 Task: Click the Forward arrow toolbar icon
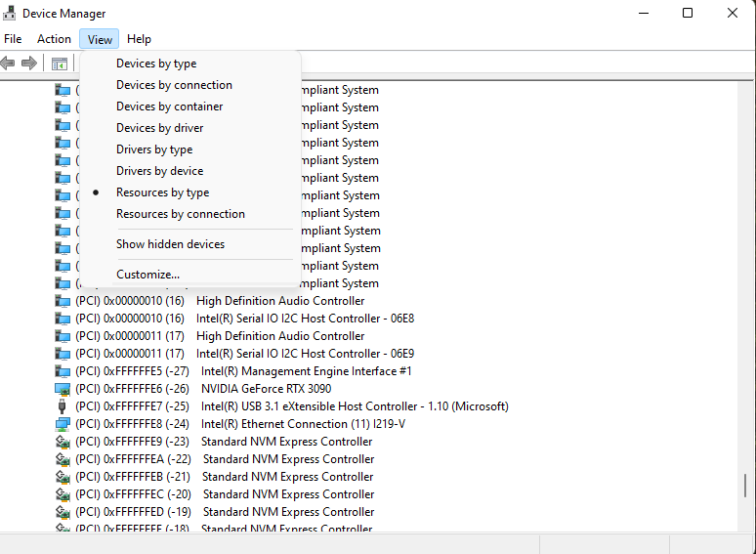click(29, 63)
